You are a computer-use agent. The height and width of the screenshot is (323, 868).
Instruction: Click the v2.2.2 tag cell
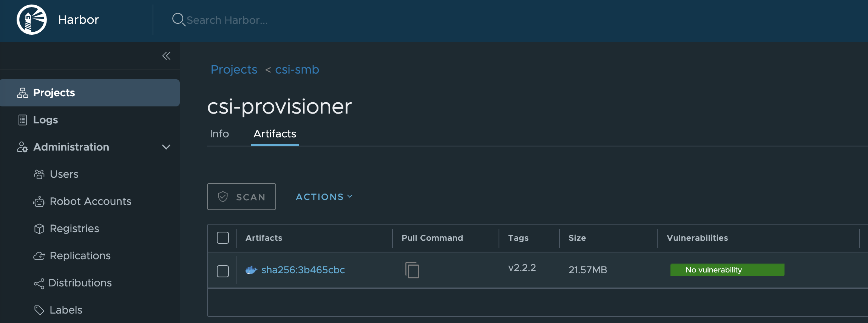pos(522,268)
